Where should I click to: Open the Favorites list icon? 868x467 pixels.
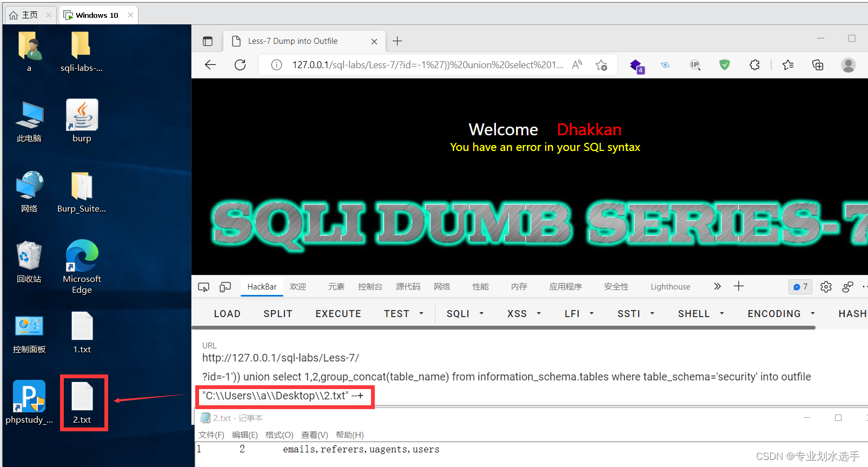(x=788, y=65)
